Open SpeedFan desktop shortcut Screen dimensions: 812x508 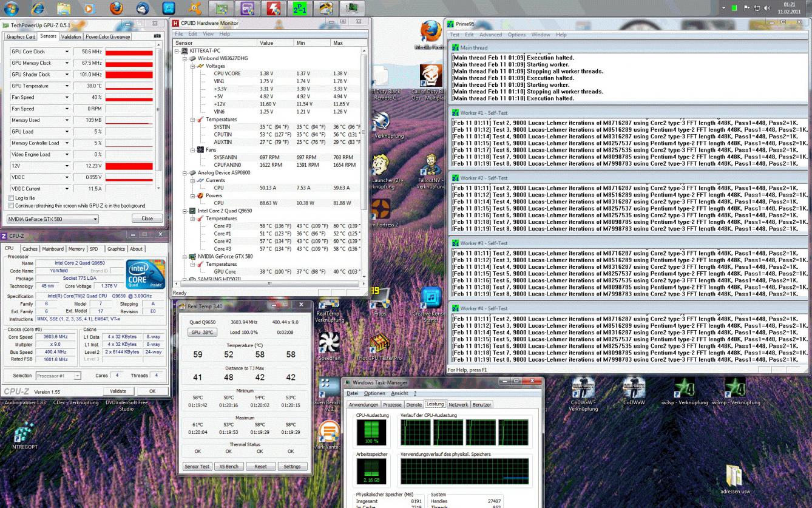(x=328, y=346)
